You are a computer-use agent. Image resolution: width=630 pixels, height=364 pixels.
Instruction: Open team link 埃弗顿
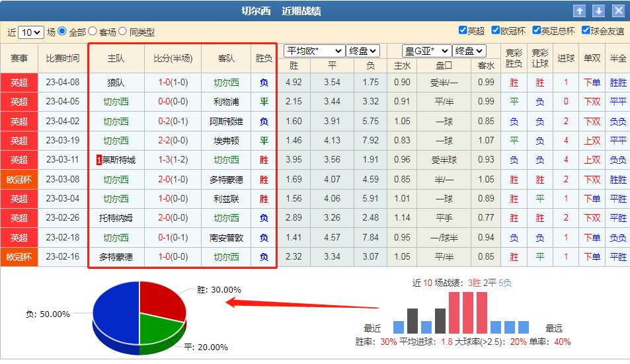click(226, 141)
